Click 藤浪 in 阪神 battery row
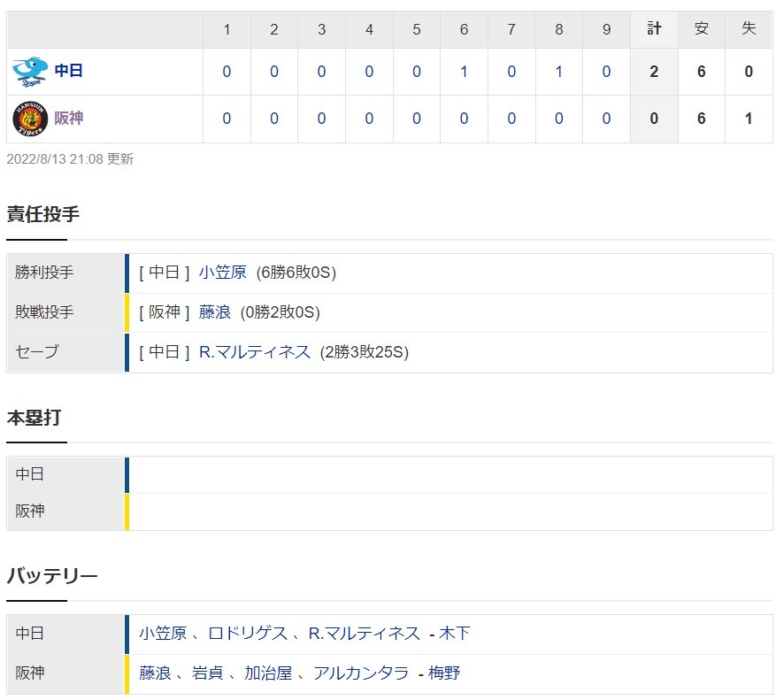Screen dimensions: 776x700 click(155, 673)
